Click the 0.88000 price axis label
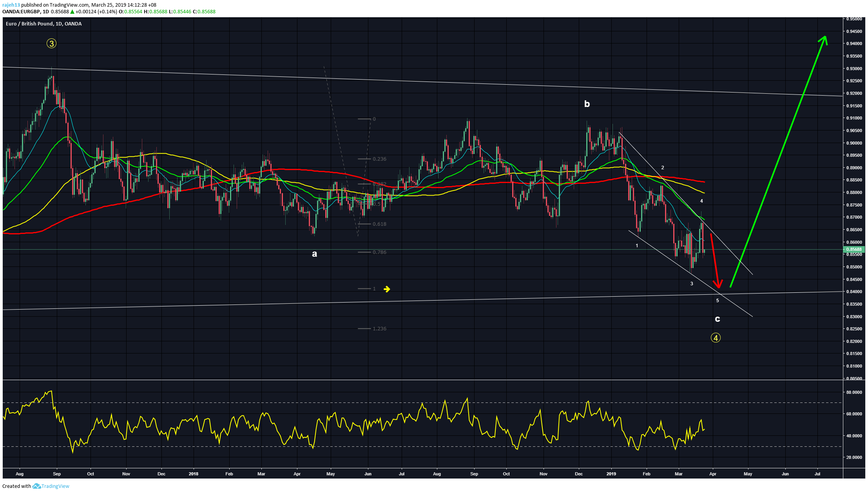 click(854, 192)
